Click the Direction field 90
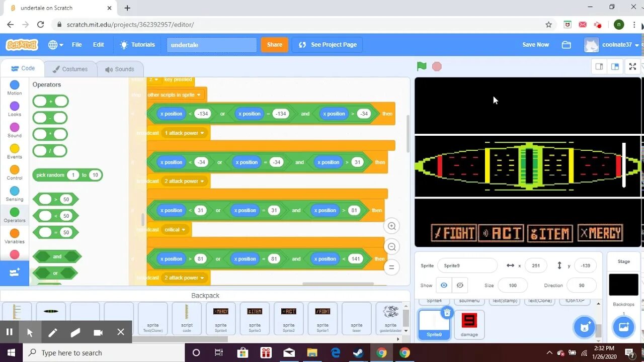Screen dimensions: 644x362 (x=582, y=285)
